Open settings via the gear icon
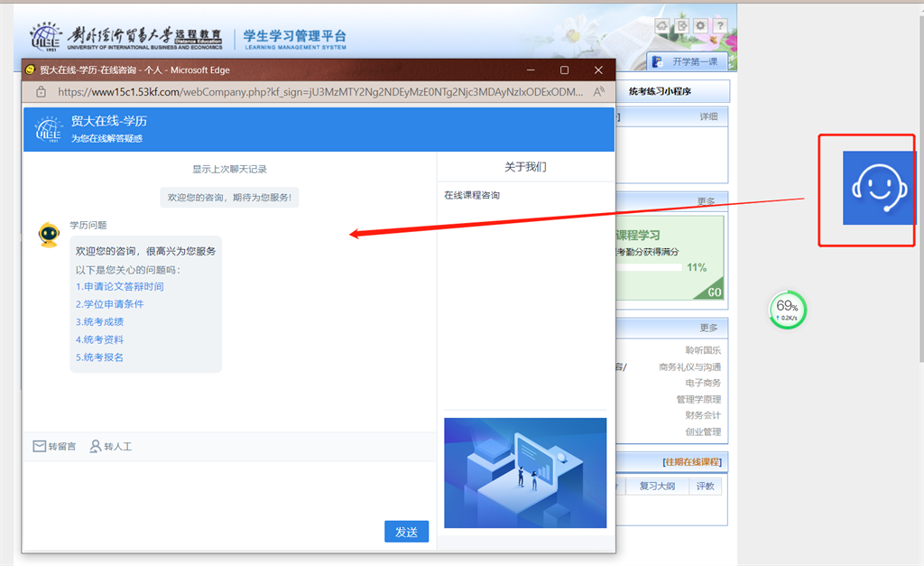 (x=701, y=26)
